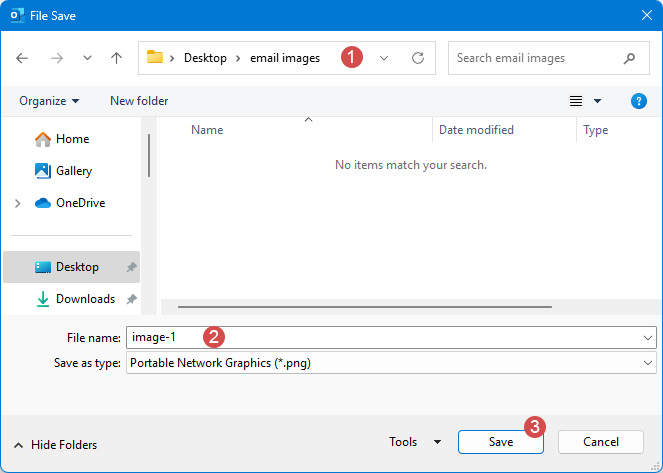This screenshot has height=473, width=663.
Task: Open the Tools menu
Action: [x=414, y=442]
